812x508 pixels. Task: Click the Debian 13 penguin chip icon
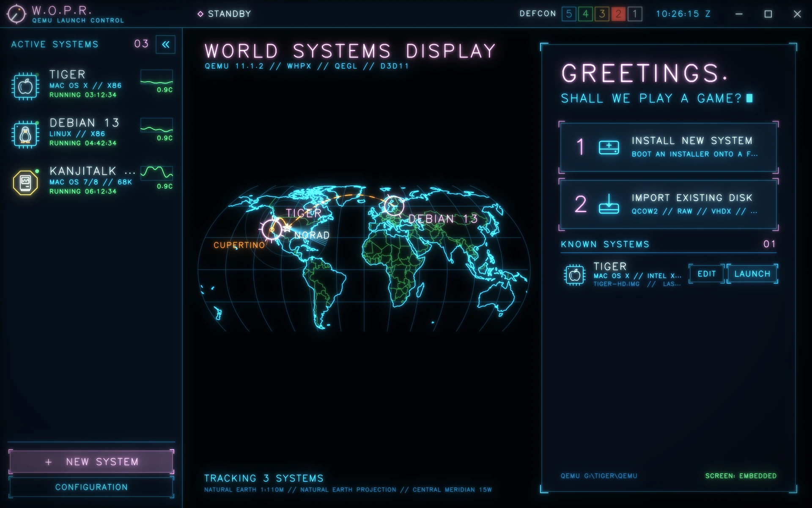click(25, 135)
